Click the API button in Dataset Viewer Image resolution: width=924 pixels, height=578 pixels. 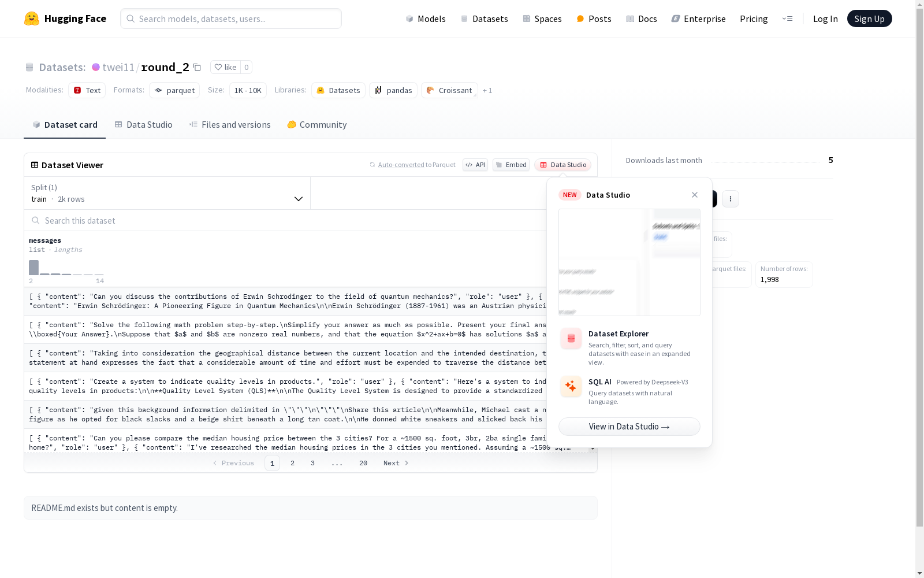coord(475,165)
